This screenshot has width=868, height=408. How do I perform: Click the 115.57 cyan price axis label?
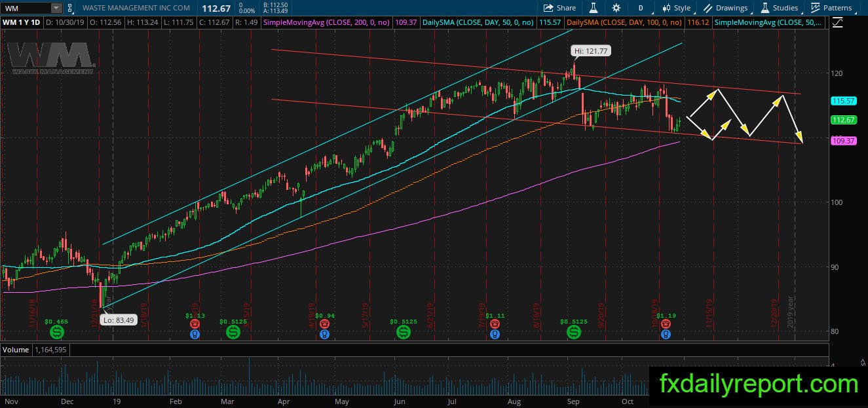pyautogui.click(x=844, y=102)
